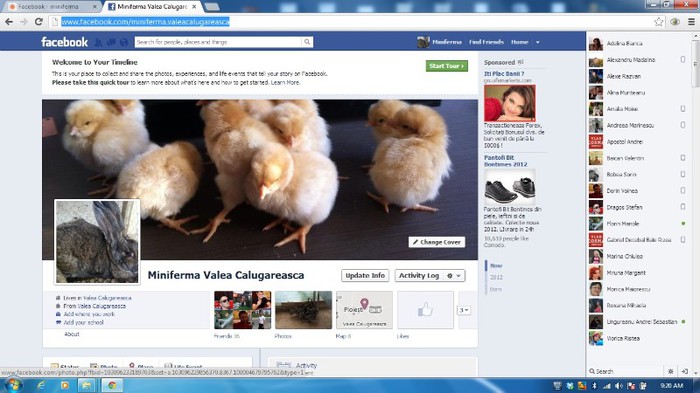Open the Photos thumbnail tile

pos(304,310)
